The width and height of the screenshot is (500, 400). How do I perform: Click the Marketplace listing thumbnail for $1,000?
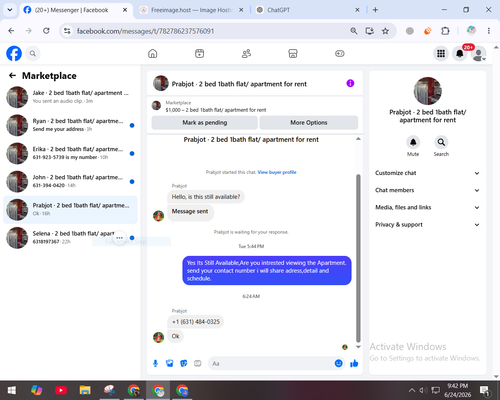click(x=156, y=106)
